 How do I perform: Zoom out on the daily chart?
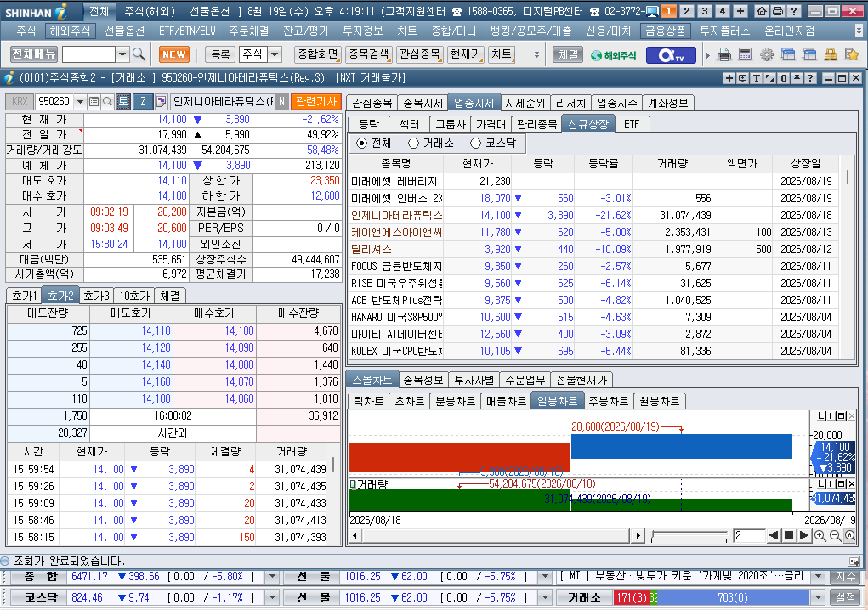pyautogui.click(x=835, y=535)
